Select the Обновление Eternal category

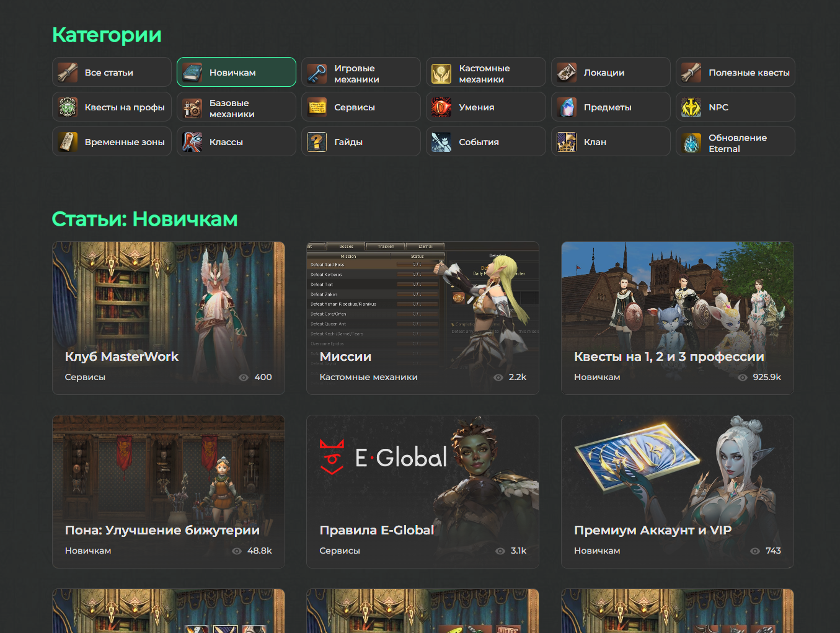[x=735, y=141]
